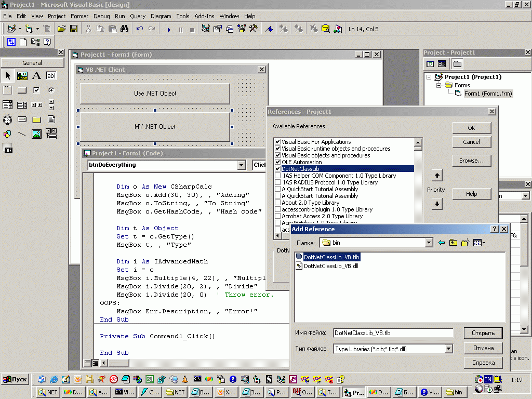532x399 pixels.
Task: Open the btnDoEverything object dropdown
Action: point(241,165)
